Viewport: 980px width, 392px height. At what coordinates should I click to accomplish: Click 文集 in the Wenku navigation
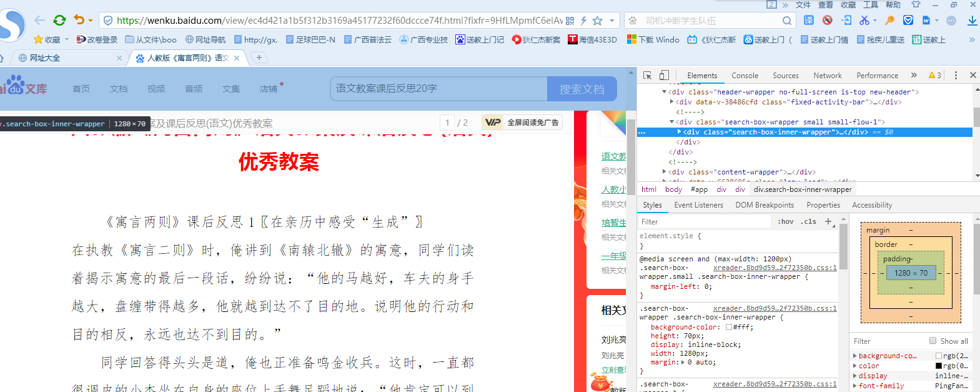coord(231,89)
